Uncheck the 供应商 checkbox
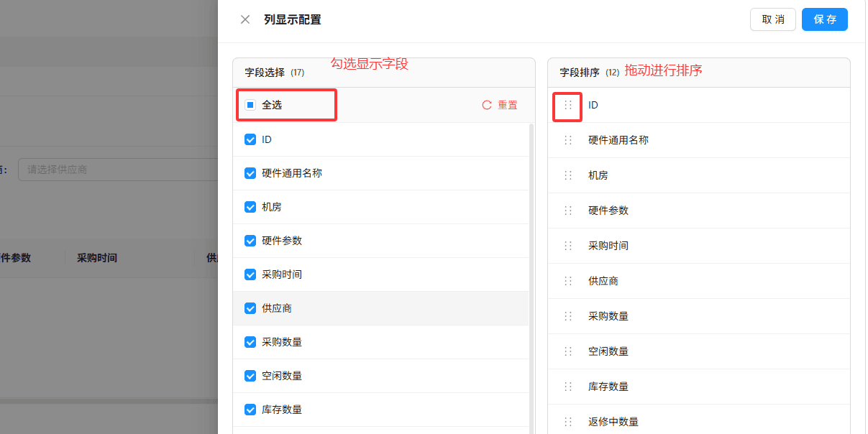The height and width of the screenshot is (434, 868). pos(250,308)
